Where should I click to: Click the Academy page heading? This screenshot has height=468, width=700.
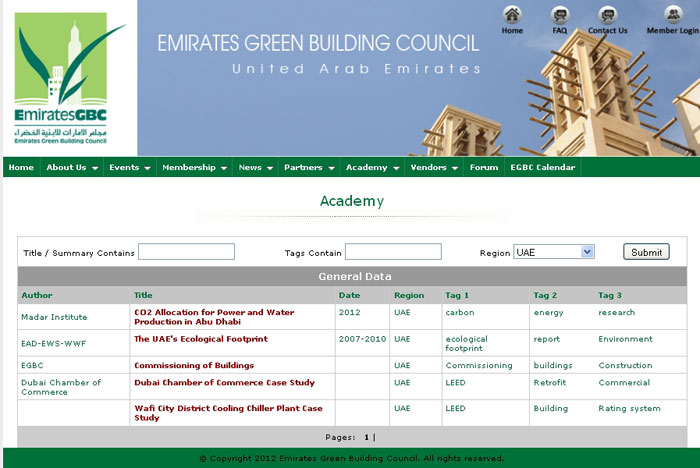(352, 201)
